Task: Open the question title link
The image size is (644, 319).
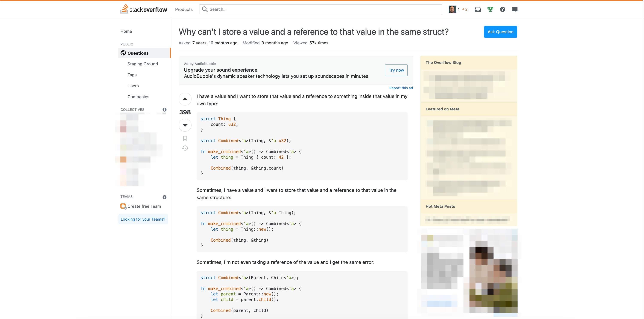Action: coord(313,32)
